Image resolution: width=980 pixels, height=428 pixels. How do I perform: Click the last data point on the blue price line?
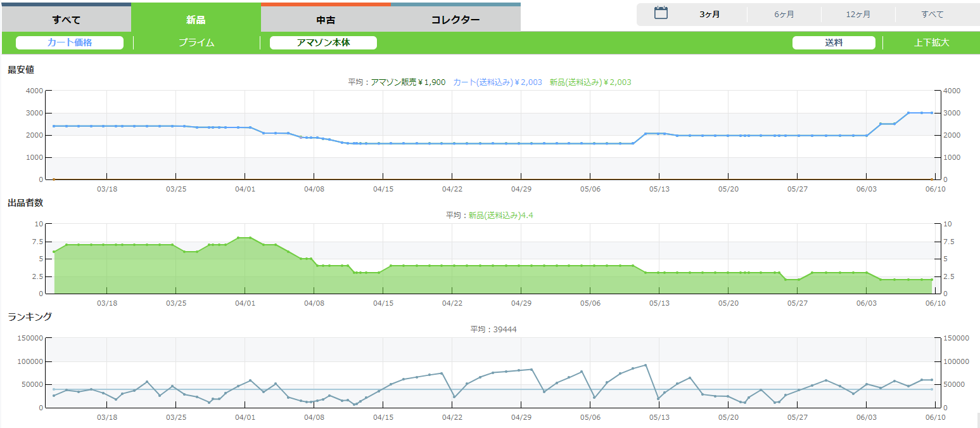(x=931, y=113)
